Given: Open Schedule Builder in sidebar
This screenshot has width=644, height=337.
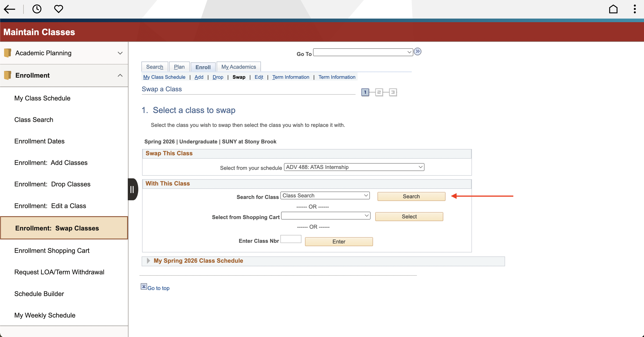Looking at the screenshot, I should tap(39, 294).
